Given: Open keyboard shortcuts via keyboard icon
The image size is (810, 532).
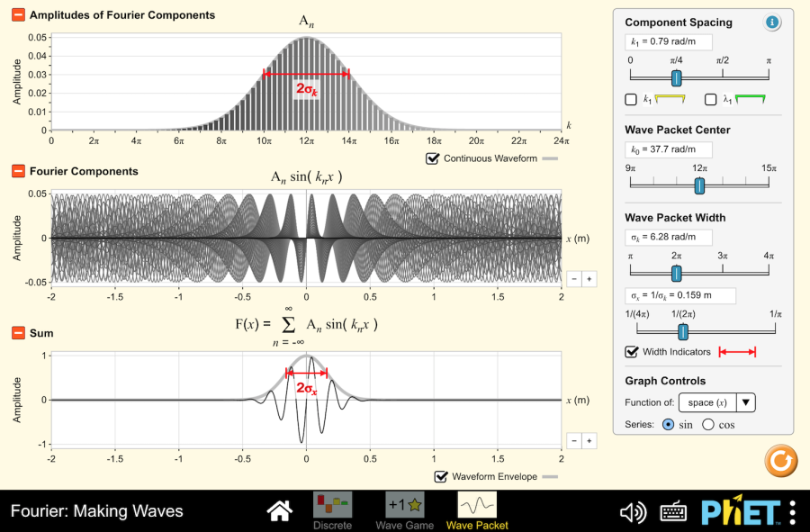Looking at the screenshot, I should pyautogui.click(x=674, y=512).
